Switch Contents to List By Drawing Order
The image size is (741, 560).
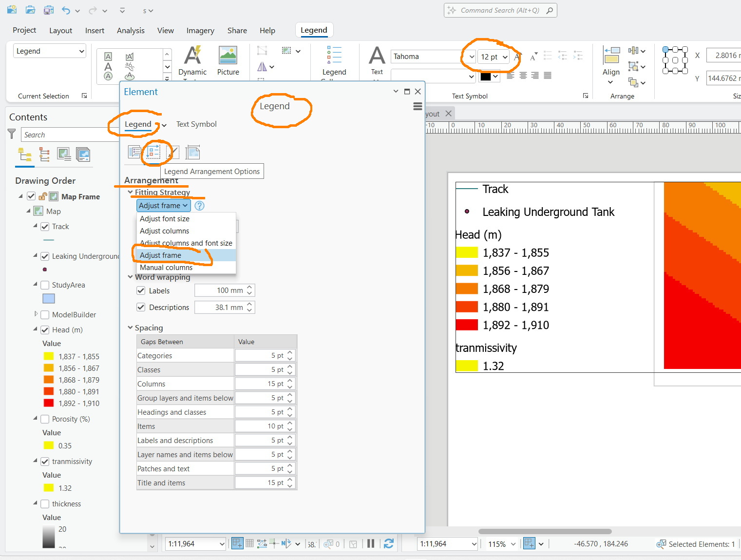tap(24, 154)
